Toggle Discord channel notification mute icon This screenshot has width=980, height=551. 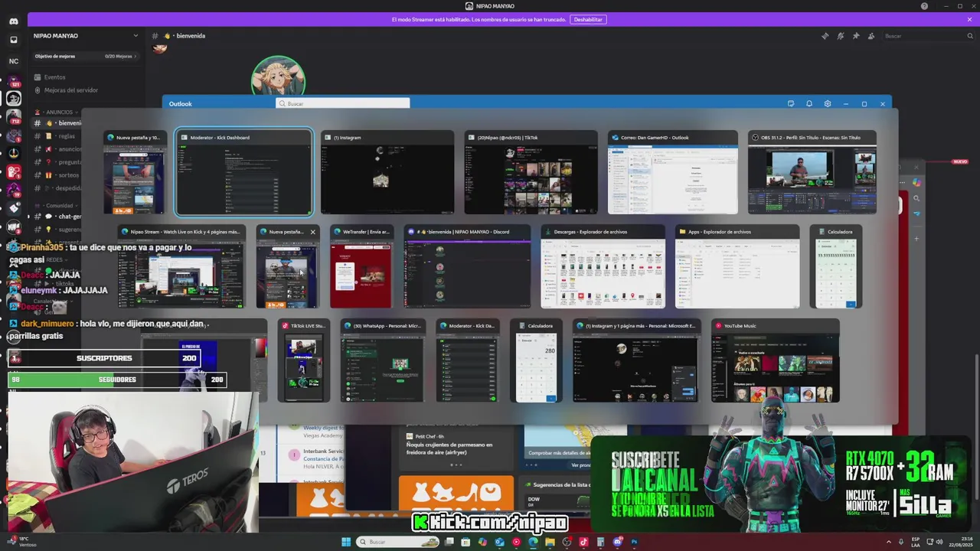[840, 36]
